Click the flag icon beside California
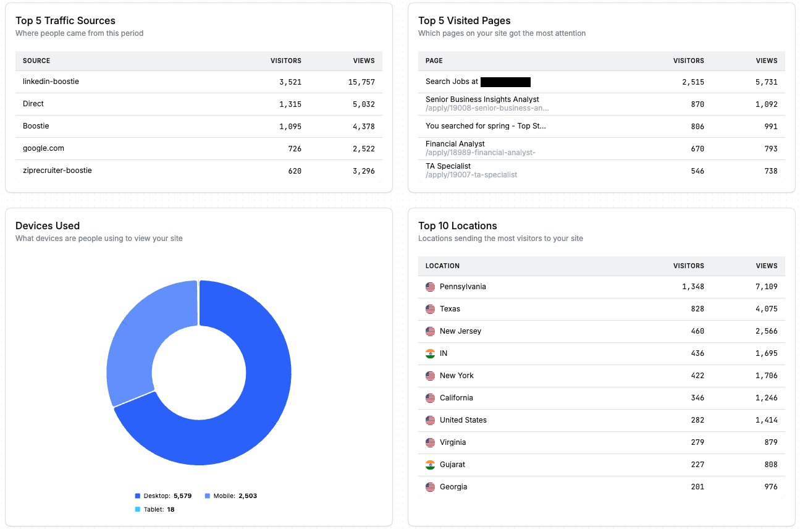800x532 pixels. [431, 398]
